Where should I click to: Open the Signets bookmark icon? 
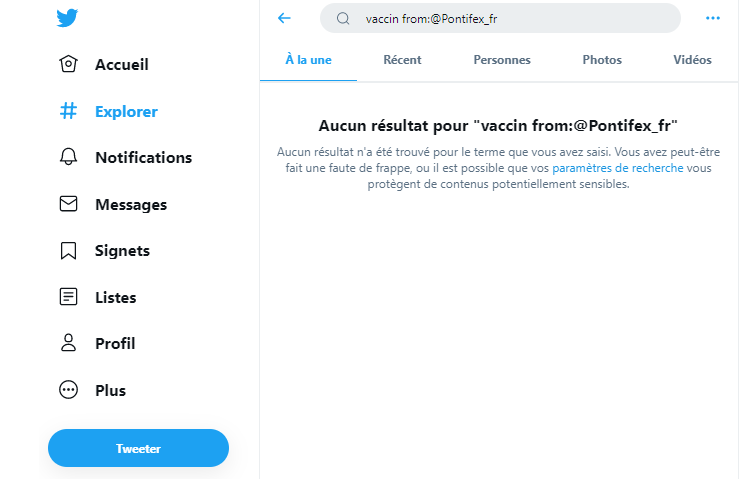point(68,251)
